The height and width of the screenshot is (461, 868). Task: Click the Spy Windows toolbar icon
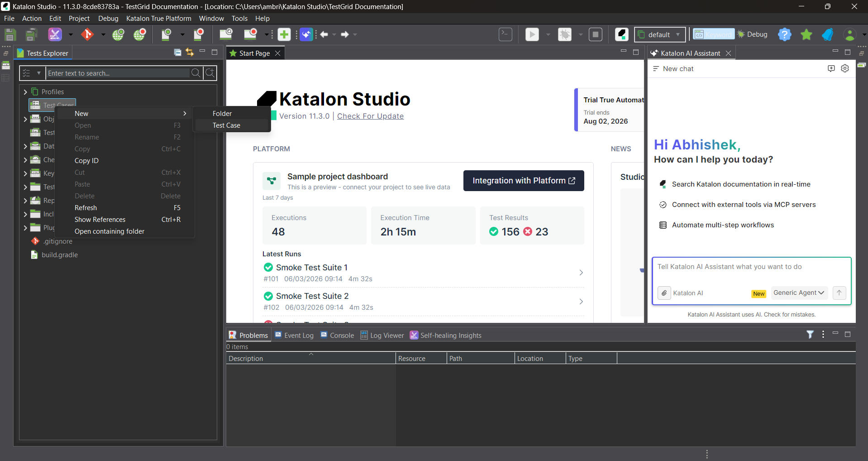(225, 34)
